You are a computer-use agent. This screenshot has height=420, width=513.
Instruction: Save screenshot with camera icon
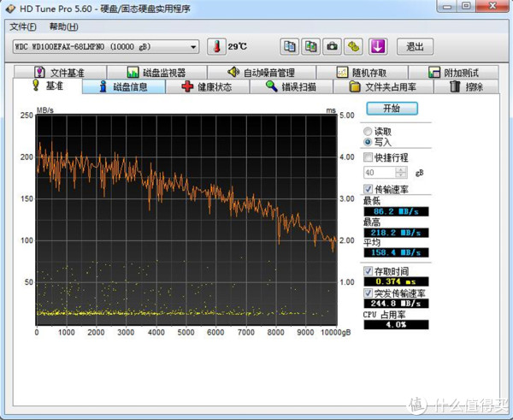coord(332,46)
